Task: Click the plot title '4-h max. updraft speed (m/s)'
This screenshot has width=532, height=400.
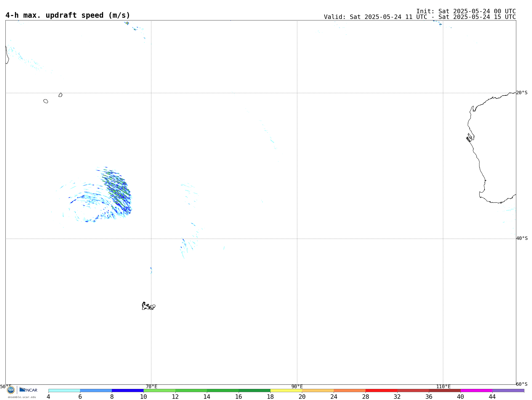Action: pyautogui.click(x=68, y=15)
